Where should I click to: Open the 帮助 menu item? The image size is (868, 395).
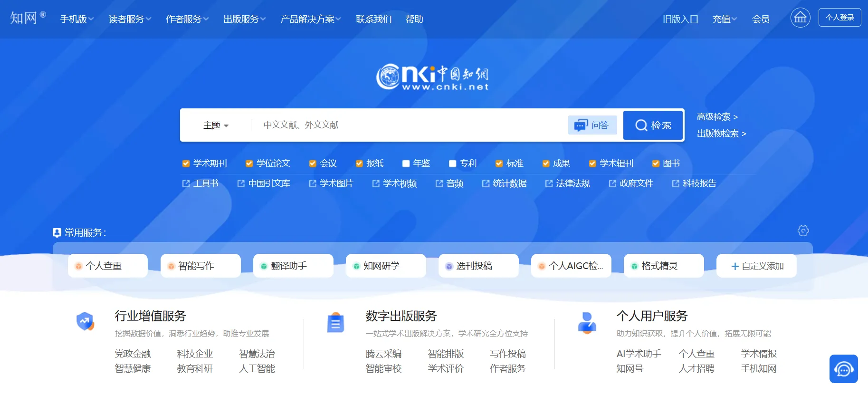tap(414, 19)
